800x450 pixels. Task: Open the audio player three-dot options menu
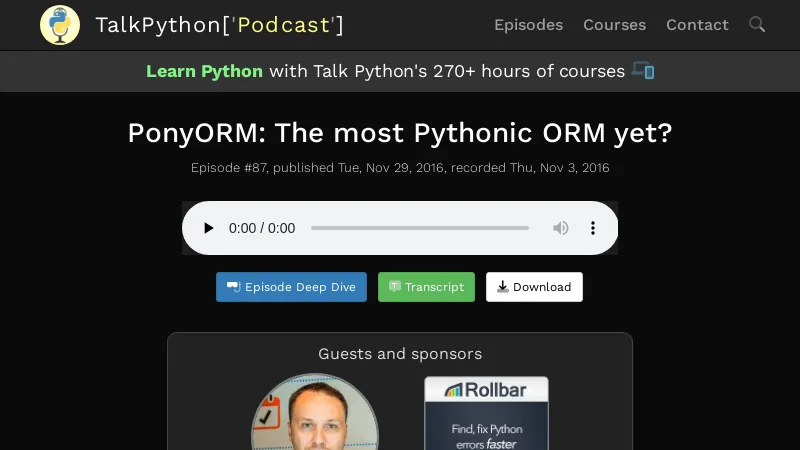(592, 228)
